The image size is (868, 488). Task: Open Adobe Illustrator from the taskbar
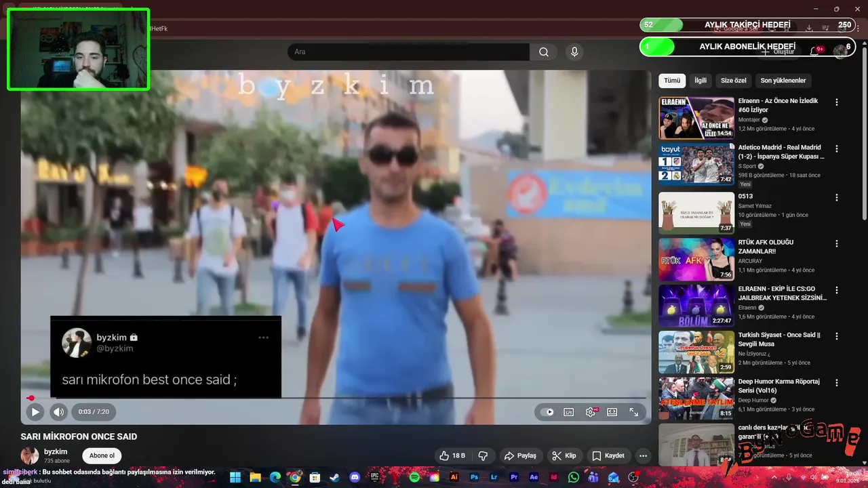tap(454, 477)
